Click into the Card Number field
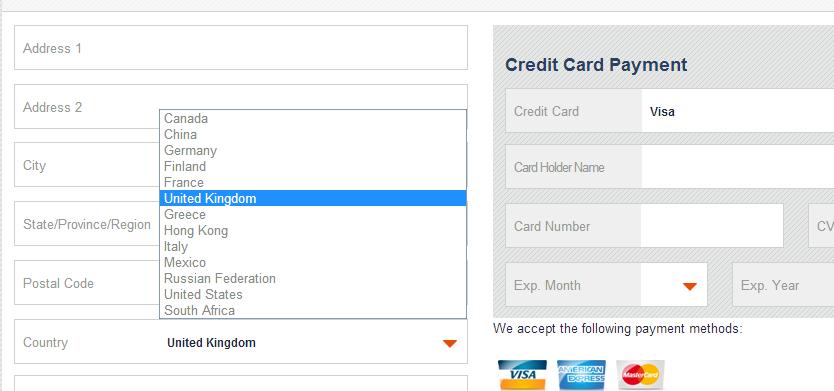This screenshot has width=834, height=391. [x=712, y=226]
